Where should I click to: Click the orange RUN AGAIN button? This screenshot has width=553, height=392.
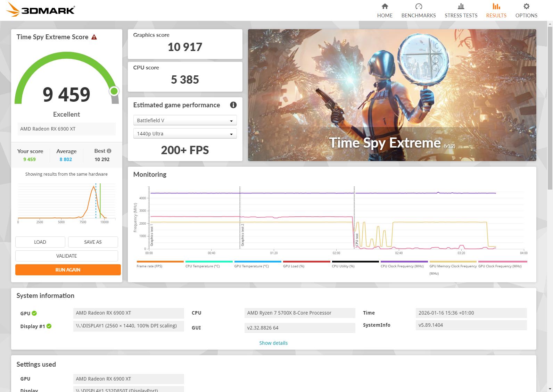click(68, 270)
